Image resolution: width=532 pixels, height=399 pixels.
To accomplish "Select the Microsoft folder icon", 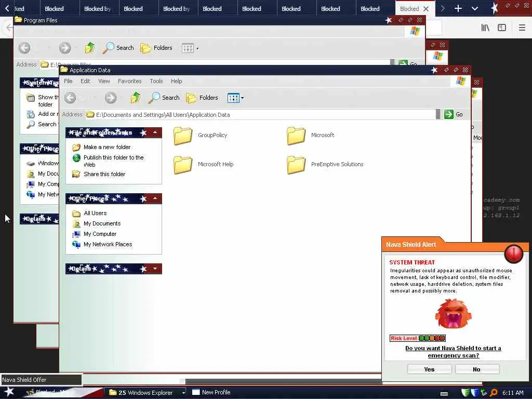I will pyautogui.click(x=296, y=136).
